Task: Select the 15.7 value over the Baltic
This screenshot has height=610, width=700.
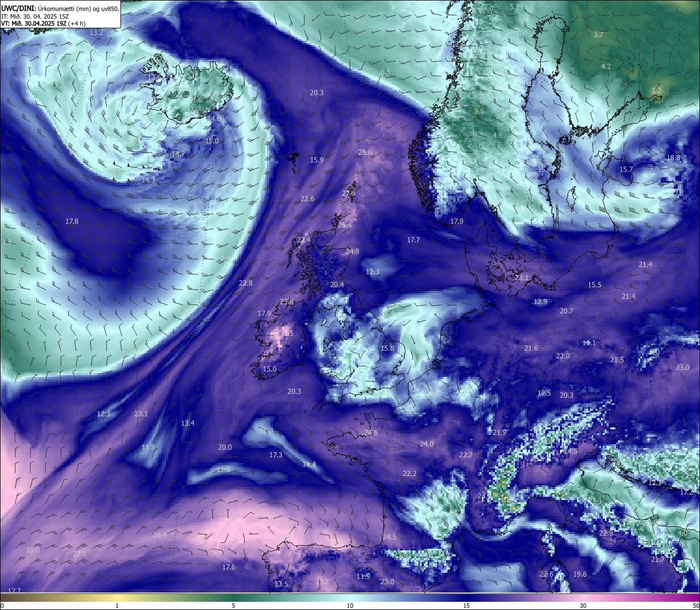Action: (x=626, y=170)
